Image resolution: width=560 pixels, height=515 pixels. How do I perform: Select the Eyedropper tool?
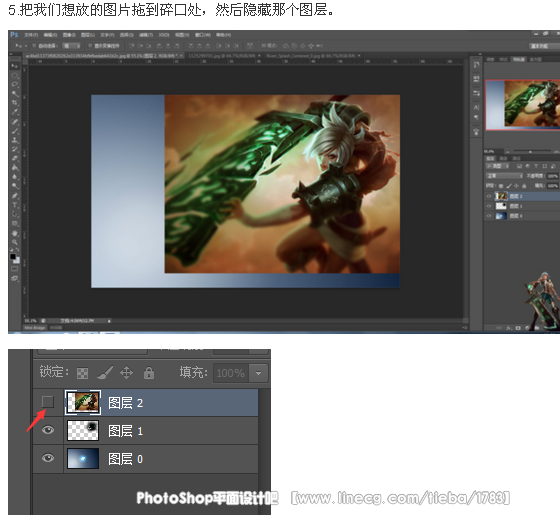(14, 112)
